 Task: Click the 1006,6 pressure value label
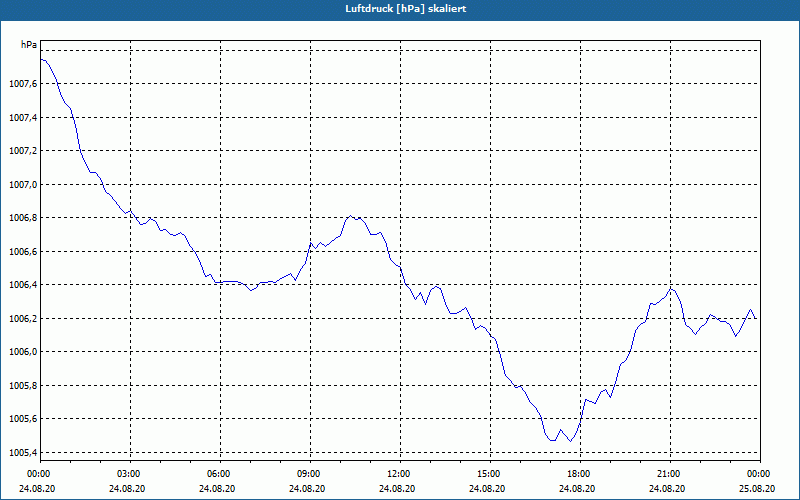(23, 252)
